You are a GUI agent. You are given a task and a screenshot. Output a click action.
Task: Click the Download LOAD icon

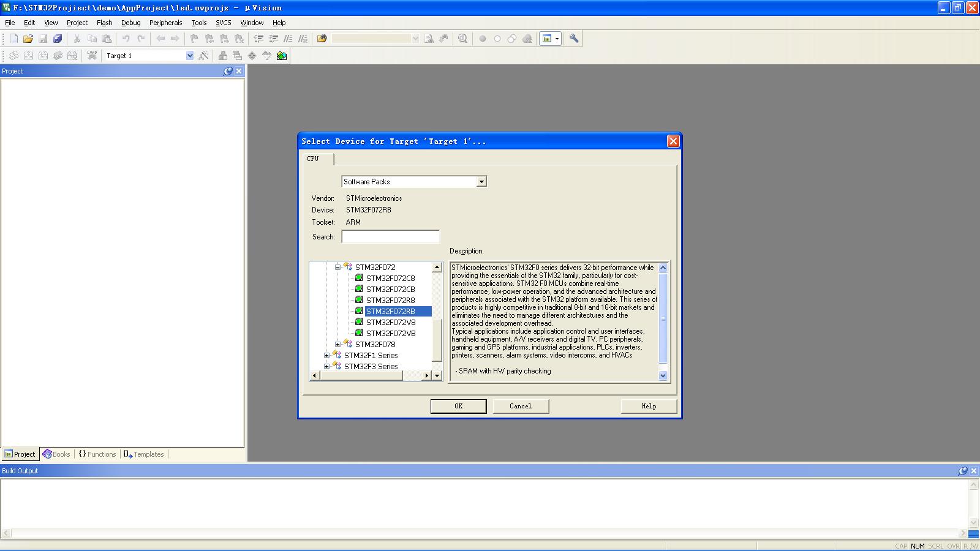click(x=92, y=56)
